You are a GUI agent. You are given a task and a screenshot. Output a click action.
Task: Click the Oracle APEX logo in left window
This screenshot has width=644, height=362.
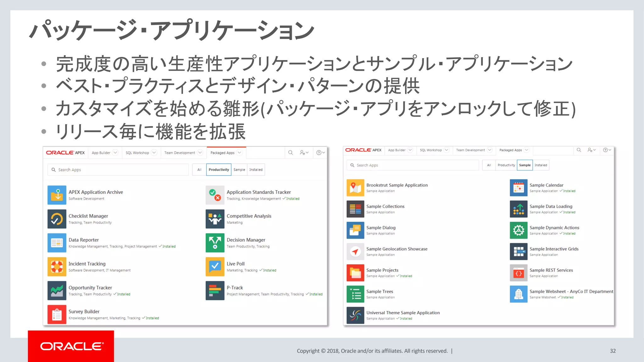tap(65, 153)
